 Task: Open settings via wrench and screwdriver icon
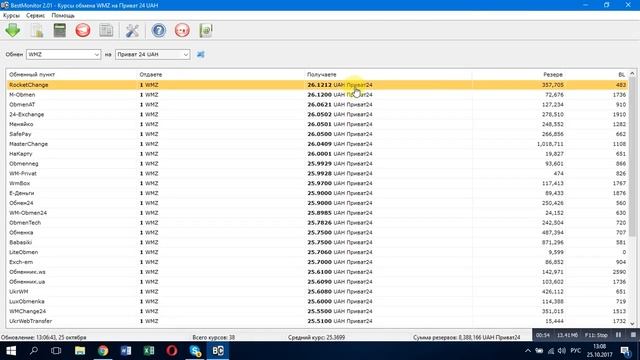pos(132,31)
